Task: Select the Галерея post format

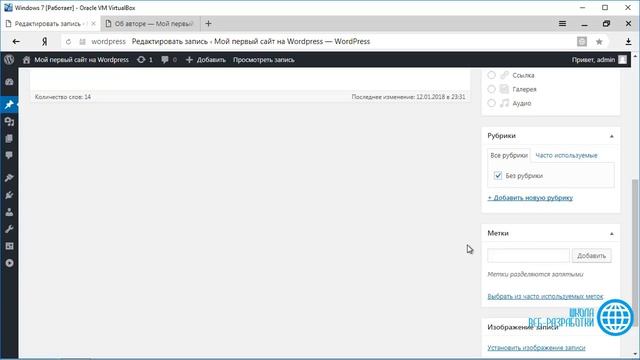Action: pos(491,89)
